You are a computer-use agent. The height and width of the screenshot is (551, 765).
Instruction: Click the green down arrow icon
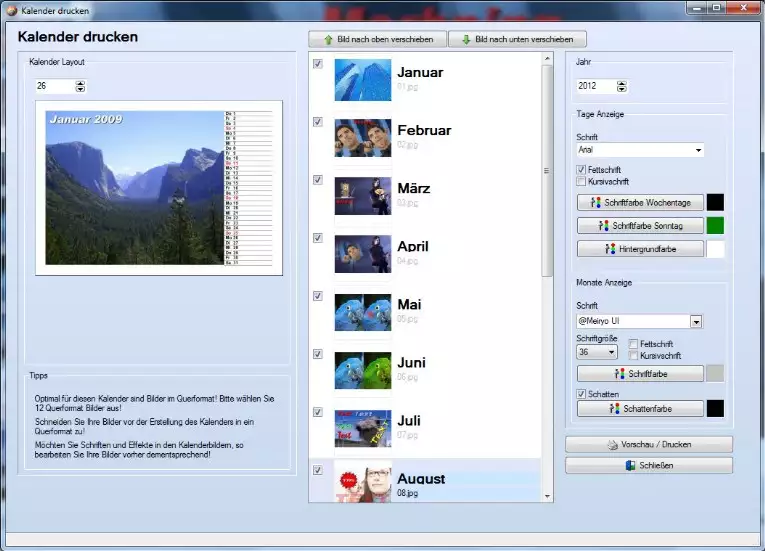[466, 40]
